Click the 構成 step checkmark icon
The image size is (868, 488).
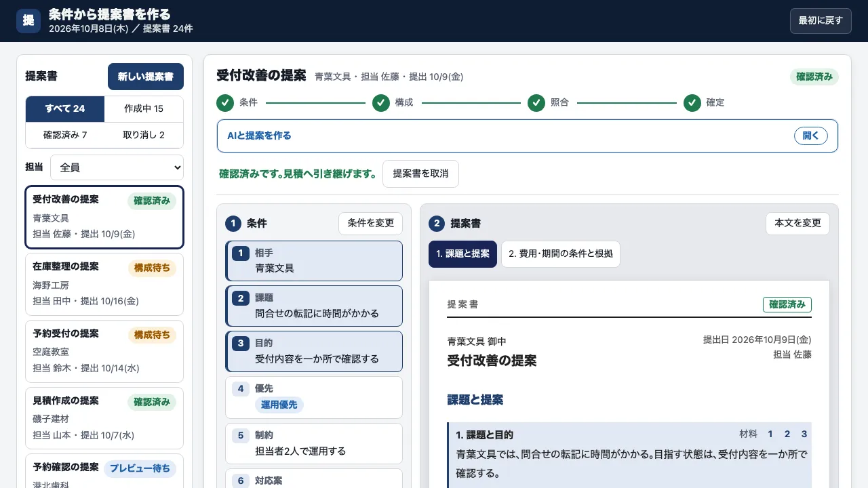click(x=381, y=102)
